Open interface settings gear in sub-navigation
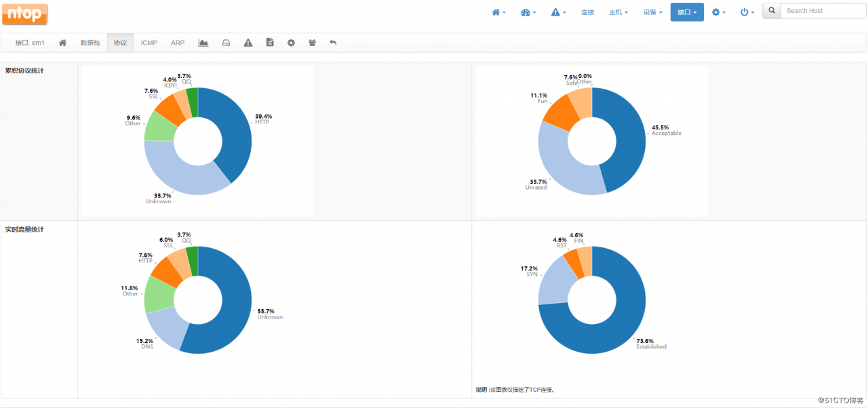The image size is (868, 408). coord(291,43)
